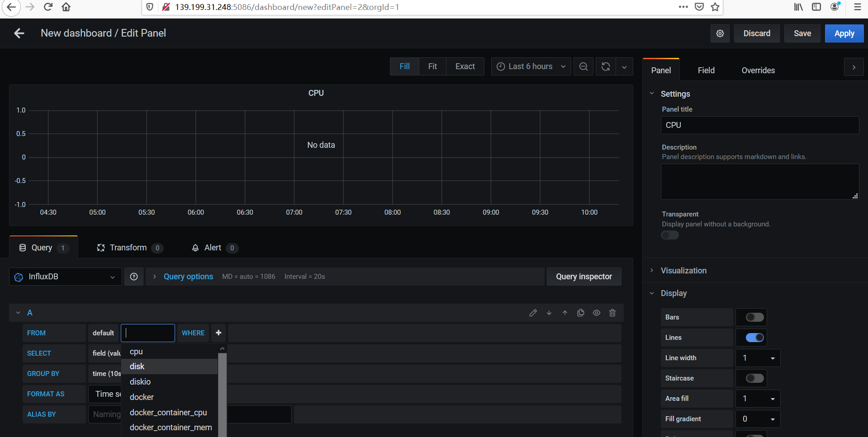Duplicate query A with the copy icon
Image resolution: width=868 pixels, height=437 pixels.
(x=581, y=312)
